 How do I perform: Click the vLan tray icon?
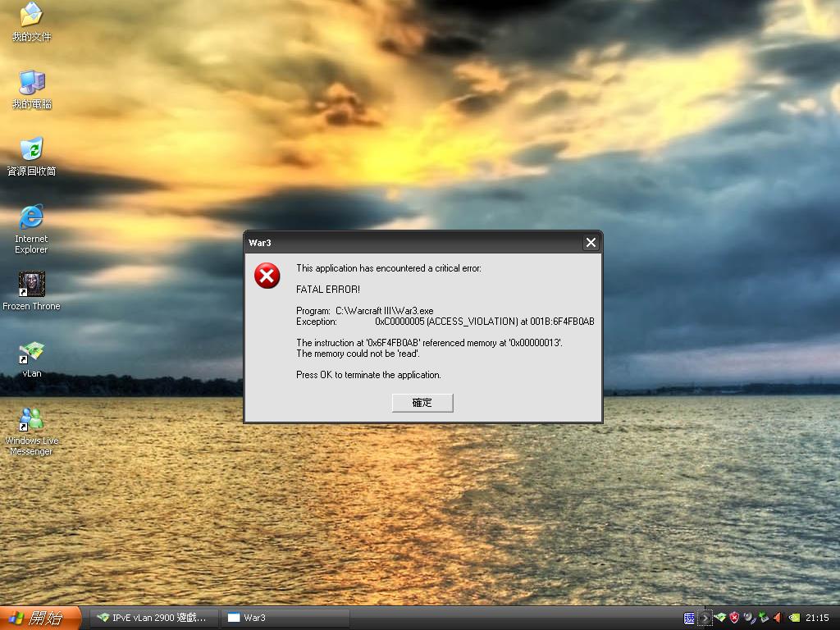(720, 618)
